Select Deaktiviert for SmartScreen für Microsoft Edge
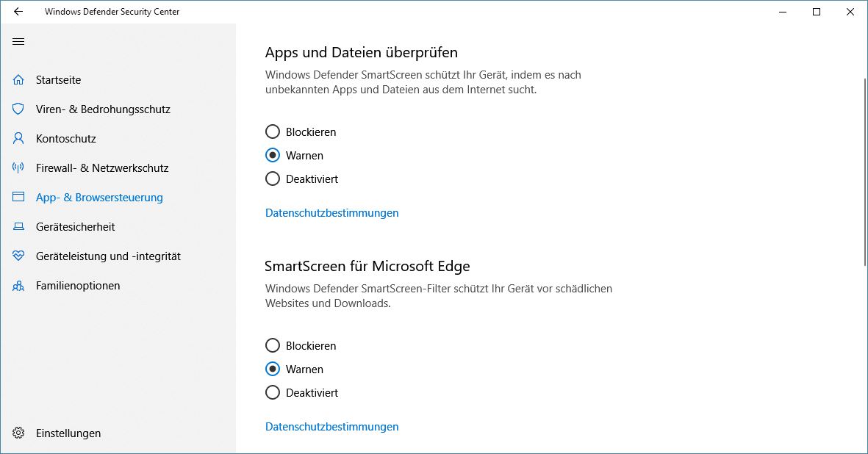 [273, 393]
